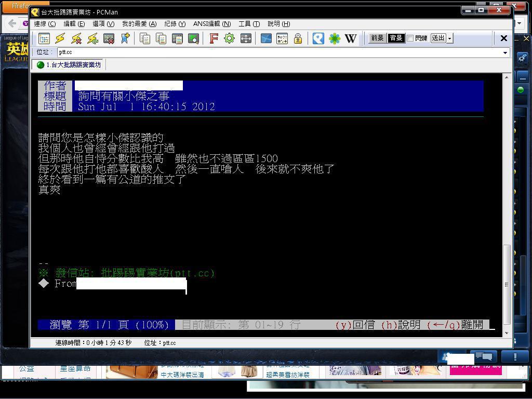
Task: Open the 編輯 (E) menu
Action: pos(74,24)
